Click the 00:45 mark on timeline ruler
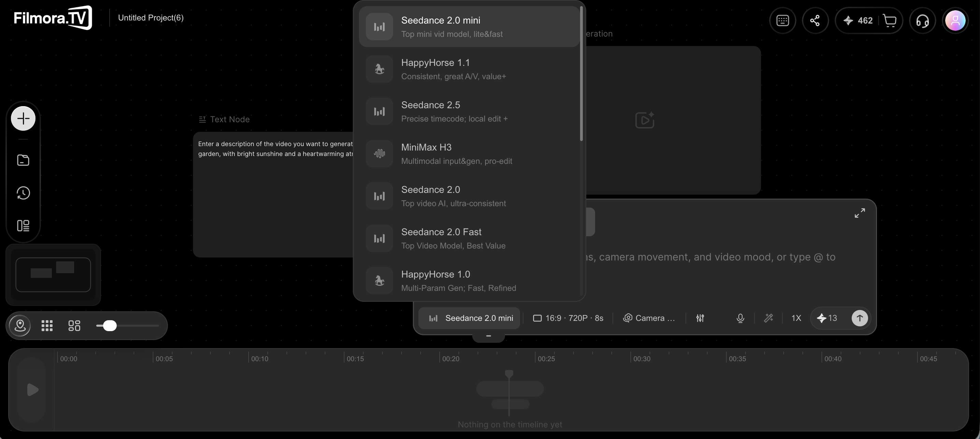The height and width of the screenshot is (439, 980). [928, 359]
